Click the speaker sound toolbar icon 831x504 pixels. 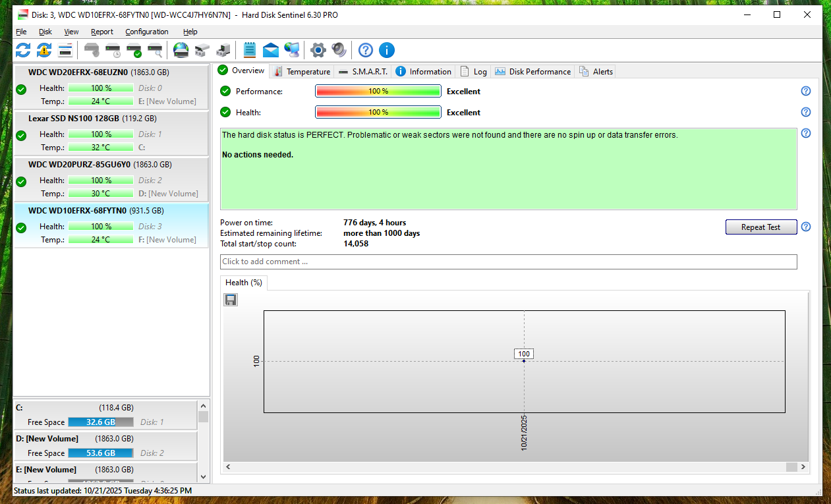tap(339, 49)
